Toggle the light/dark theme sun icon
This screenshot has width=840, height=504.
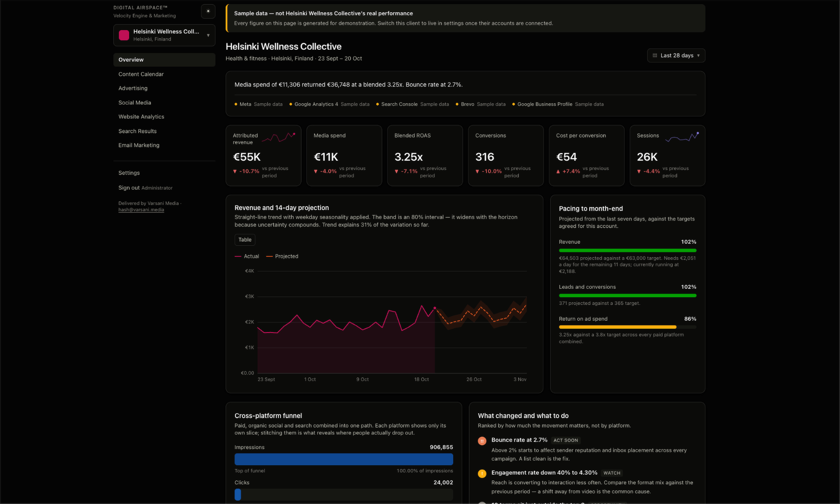pyautogui.click(x=208, y=12)
